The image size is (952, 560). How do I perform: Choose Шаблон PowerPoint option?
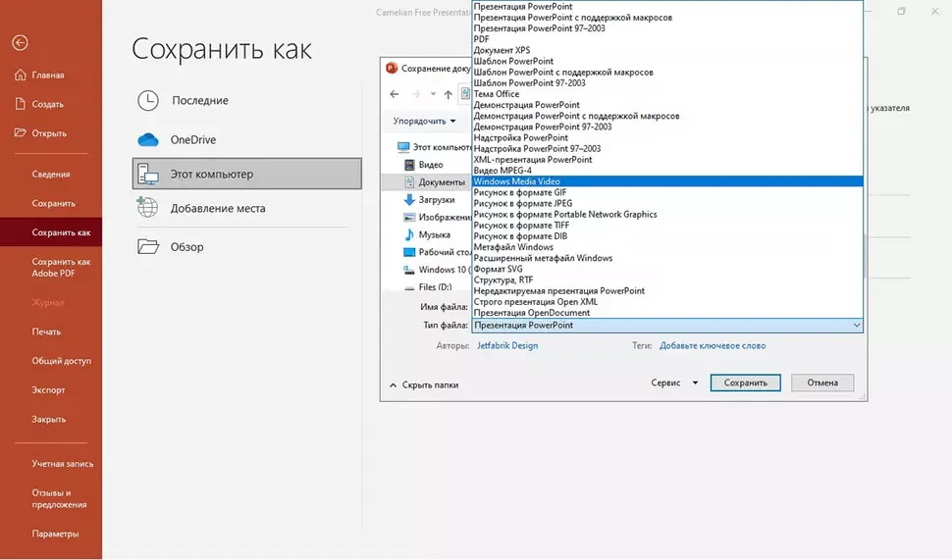tap(667, 61)
